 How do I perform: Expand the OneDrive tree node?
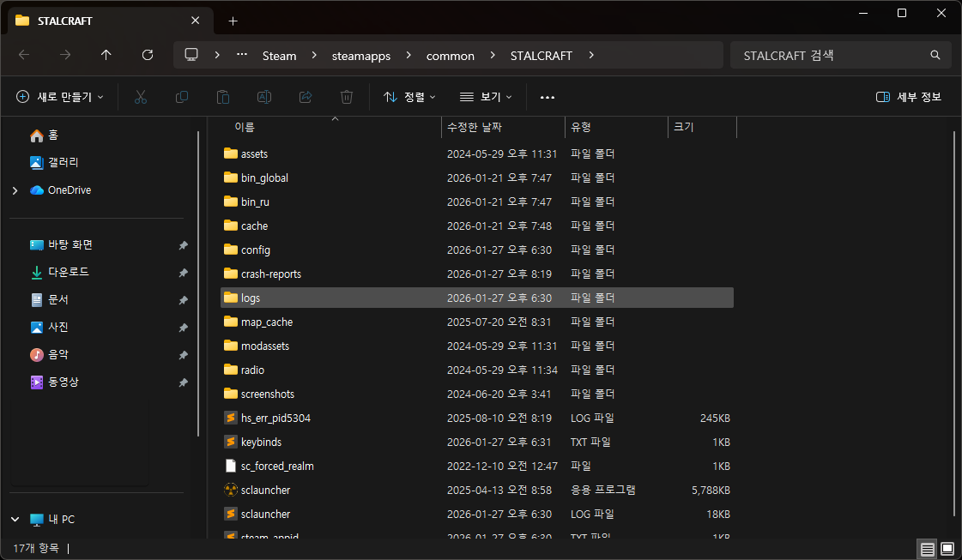pos(15,190)
